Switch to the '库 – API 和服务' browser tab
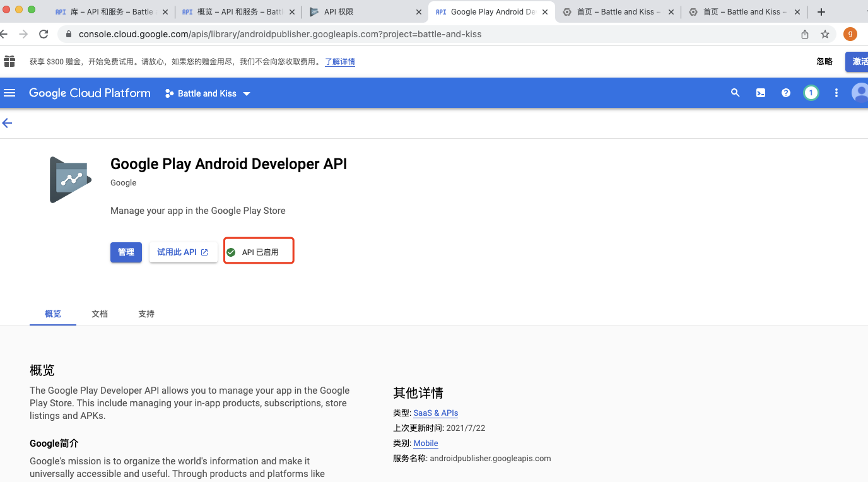The width and height of the screenshot is (868, 482). pyautogui.click(x=112, y=12)
